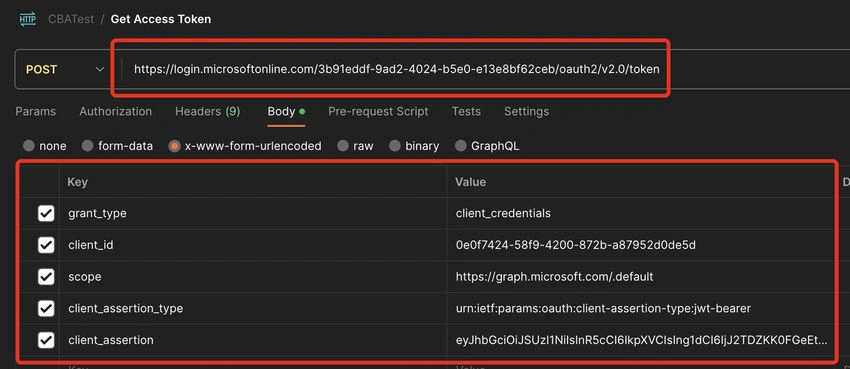Open the POST method dropdown
The height and width of the screenshot is (369, 850).
65,69
